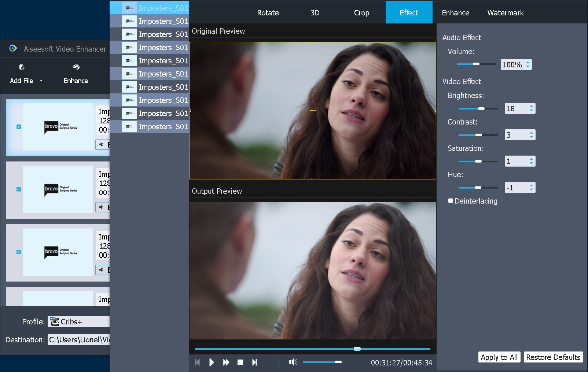Open the Watermark tab

505,12
